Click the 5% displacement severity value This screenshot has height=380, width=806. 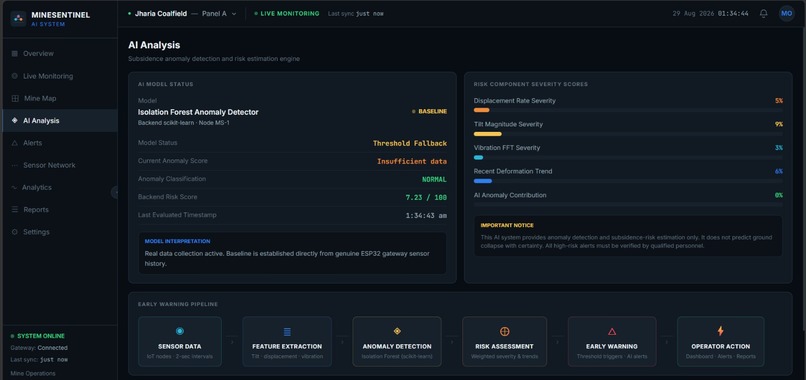(x=779, y=101)
